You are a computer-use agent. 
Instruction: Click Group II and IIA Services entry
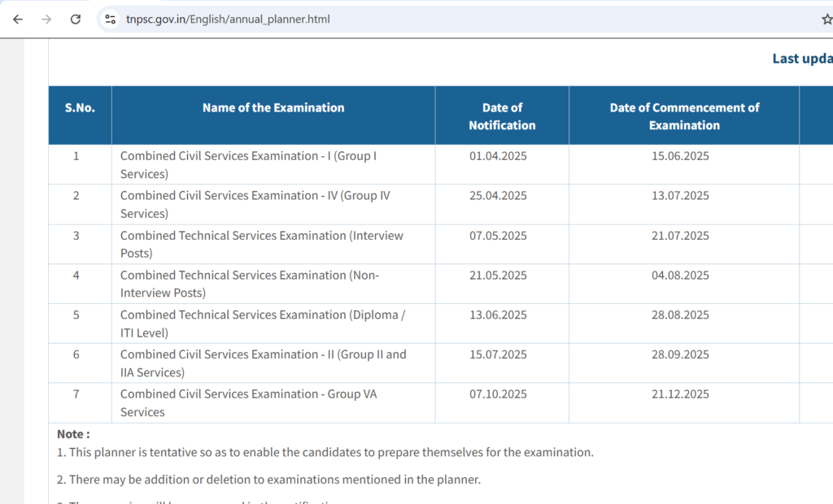click(x=263, y=363)
